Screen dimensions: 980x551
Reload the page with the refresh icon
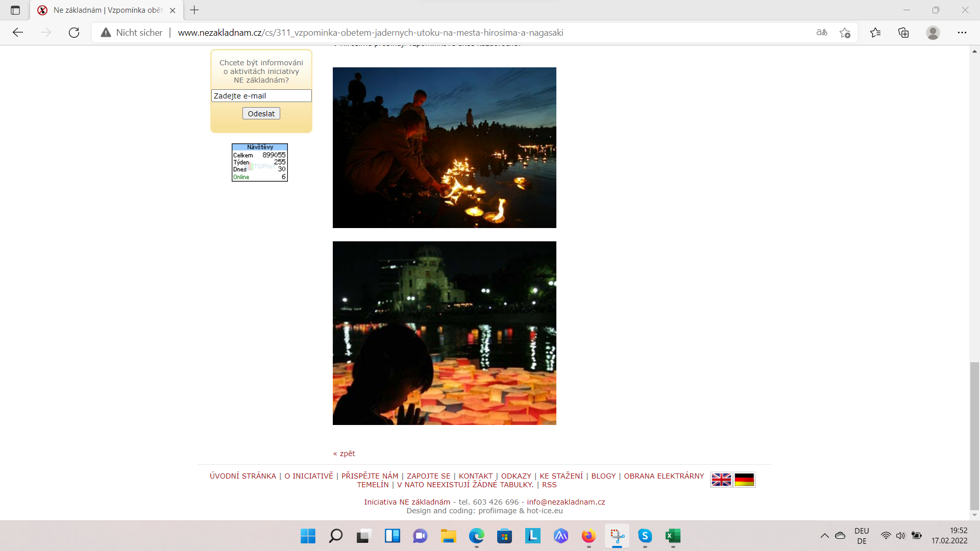click(74, 33)
